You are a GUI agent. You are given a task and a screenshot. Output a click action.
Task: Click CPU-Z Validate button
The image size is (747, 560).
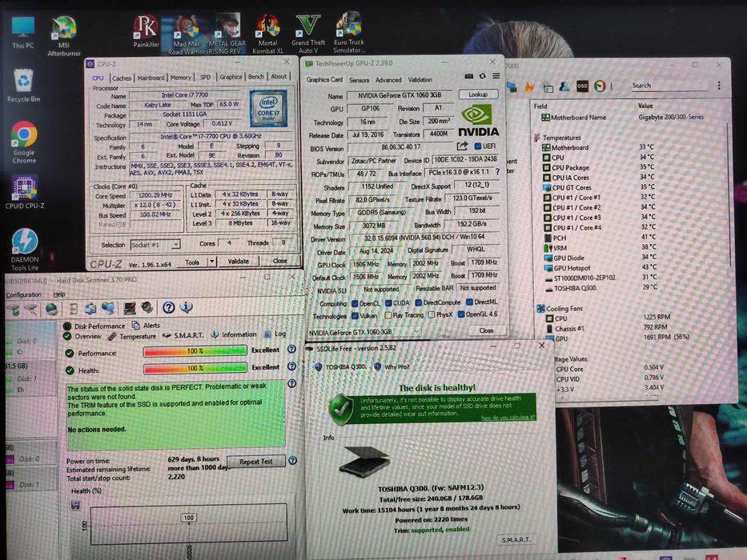(x=239, y=261)
